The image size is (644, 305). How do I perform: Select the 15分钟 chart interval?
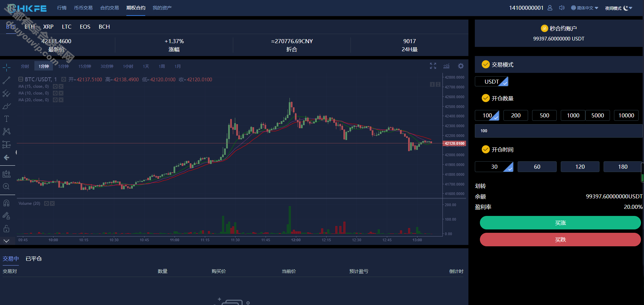[x=85, y=66]
